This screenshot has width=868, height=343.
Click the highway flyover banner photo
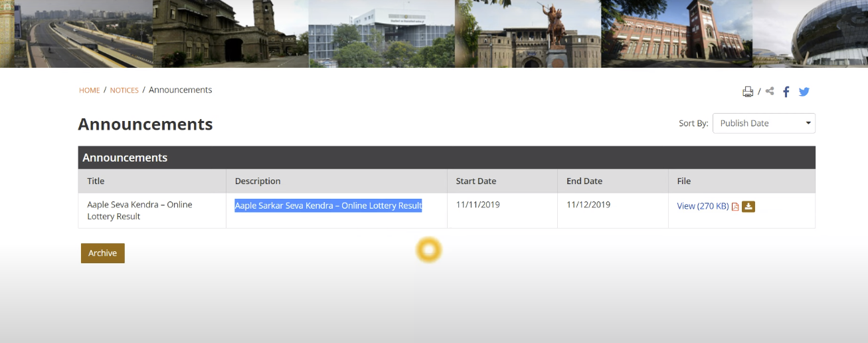tap(76, 33)
